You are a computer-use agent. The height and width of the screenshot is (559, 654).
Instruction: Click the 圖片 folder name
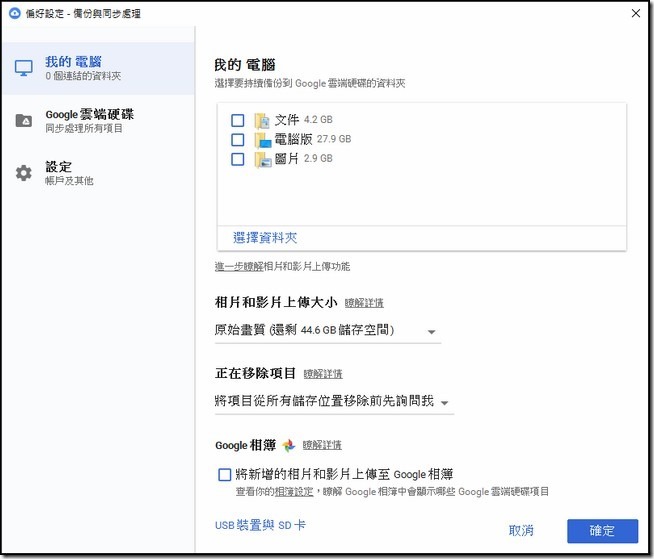tap(287, 159)
